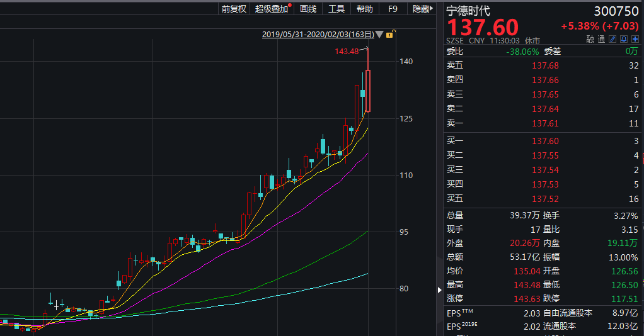644x336 pixels.
Task: Click the 最高 value 143.48 in panel
Action: pyautogui.click(x=527, y=284)
